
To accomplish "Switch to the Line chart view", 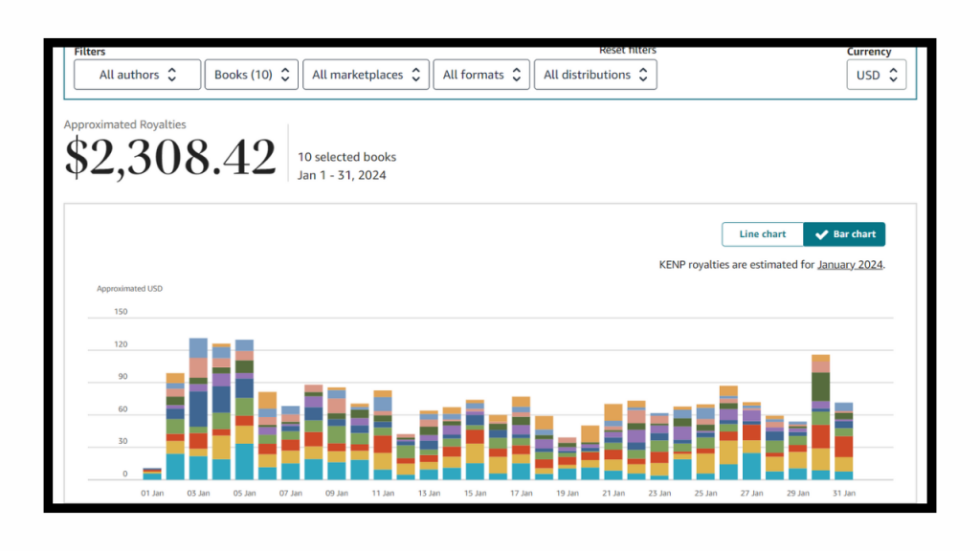I will [762, 234].
